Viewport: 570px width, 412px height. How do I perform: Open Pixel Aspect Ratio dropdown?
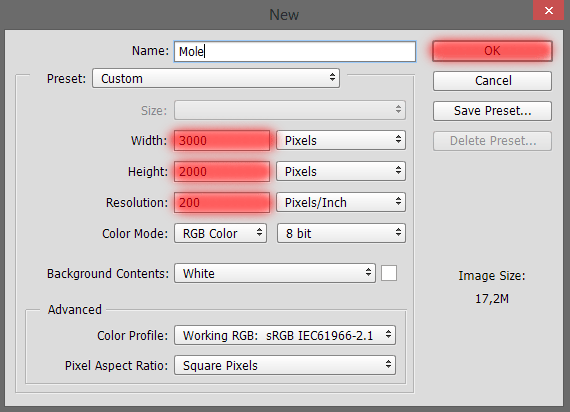(x=285, y=365)
